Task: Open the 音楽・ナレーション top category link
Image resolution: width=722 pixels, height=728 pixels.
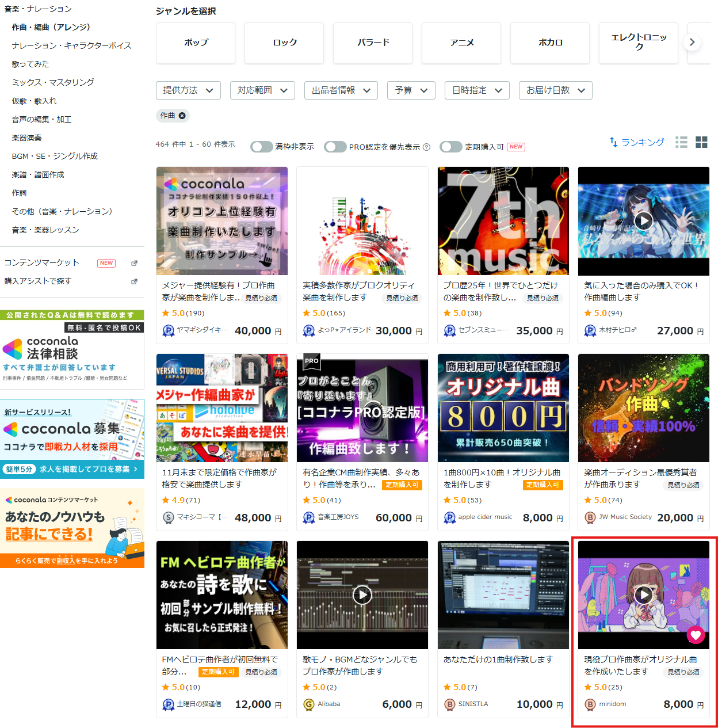Action: click(38, 9)
